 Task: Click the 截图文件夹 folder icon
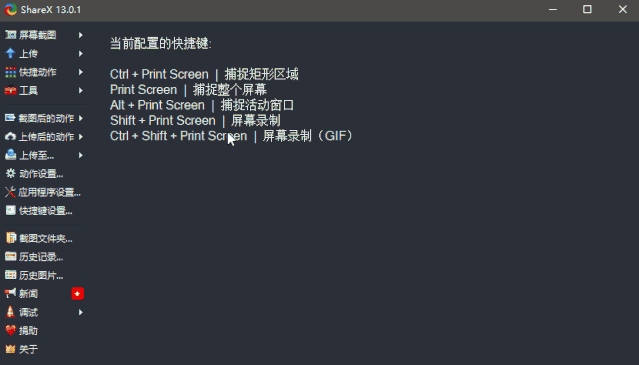[x=11, y=238]
